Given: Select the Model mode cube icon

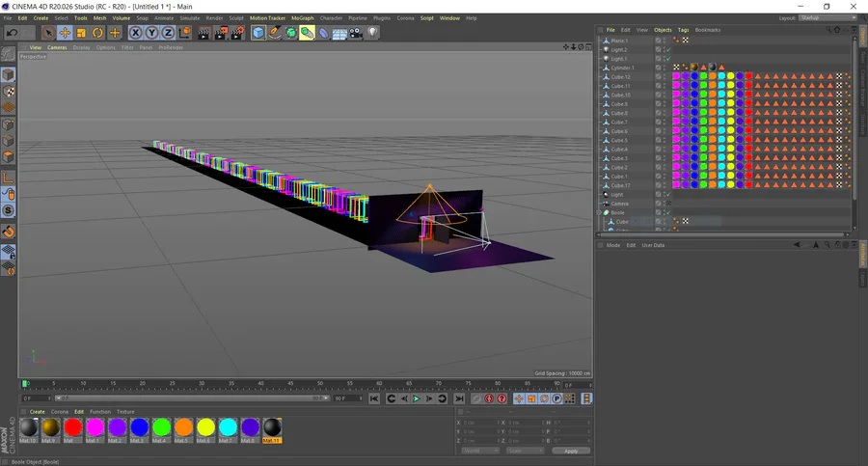Looking at the screenshot, I should pyautogui.click(x=9, y=74).
